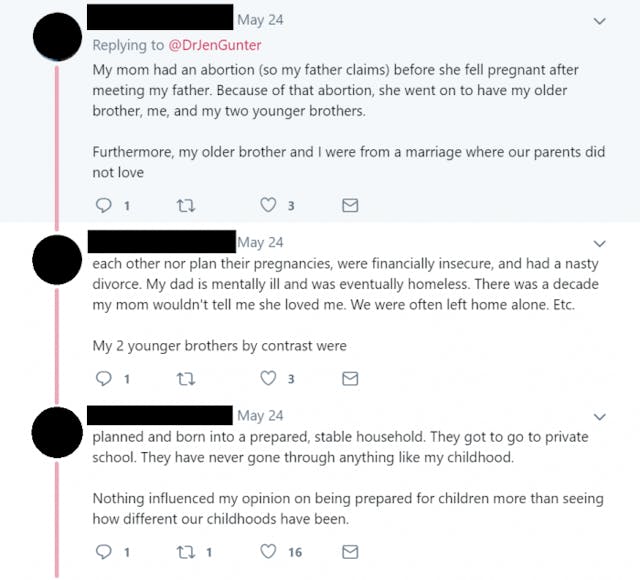Screen dimensions: 640x580
Task: Open third tweet's options chevron
Action: coord(600,416)
